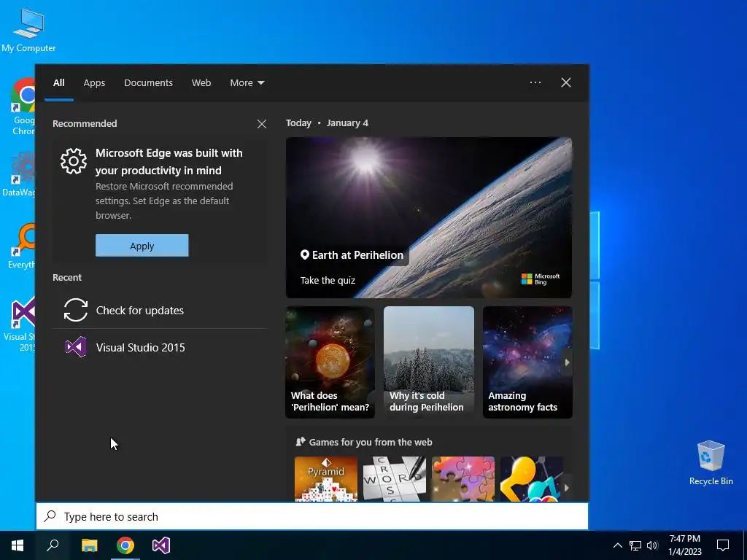The image size is (747, 560).
Task: Open the Pyramid solitaire game
Action: click(326, 478)
